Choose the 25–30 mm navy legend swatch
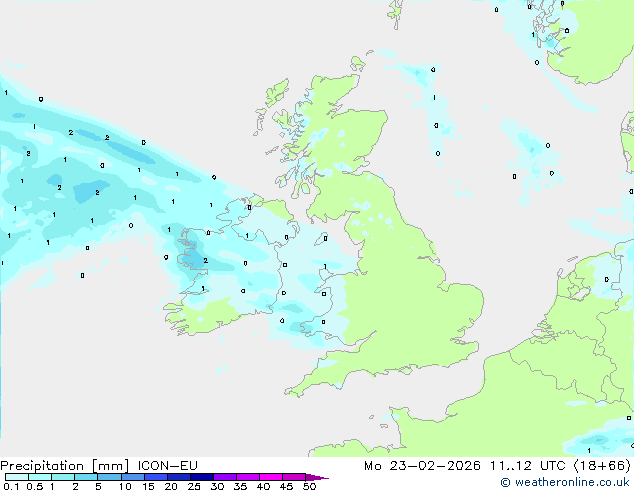The width and height of the screenshot is (634, 490). (202, 477)
